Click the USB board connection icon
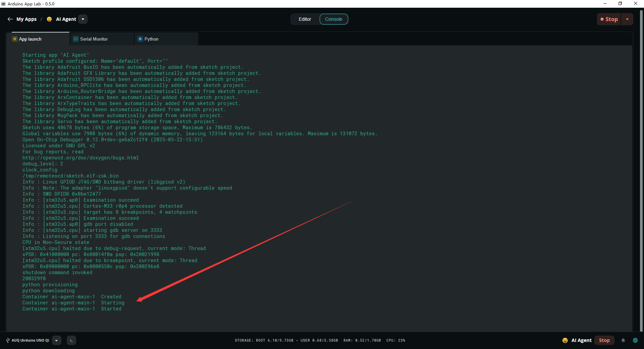 coord(8,340)
